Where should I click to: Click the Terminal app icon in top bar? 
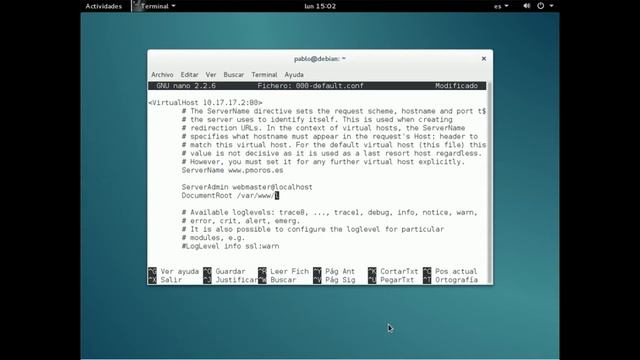[x=137, y=6]
